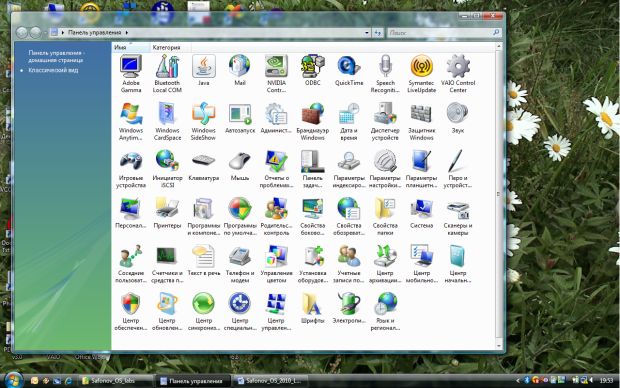Image resolution: width=620 pixels, height=388 pixels.
Task: Click the Панель управления домашняя страница link
Action: click(x=56, y=57)
